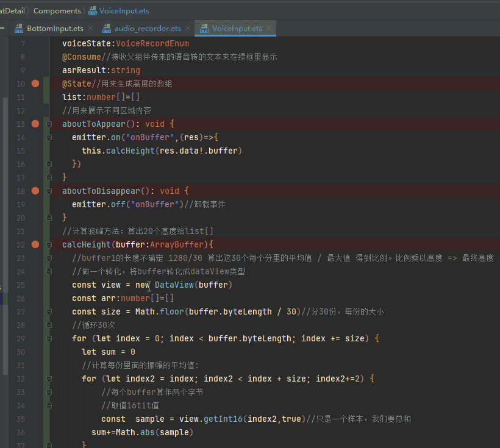Collapse the aboutToAppear method fold
The height and width of the screenshot is (448, 500).
[x=49, y=124]
